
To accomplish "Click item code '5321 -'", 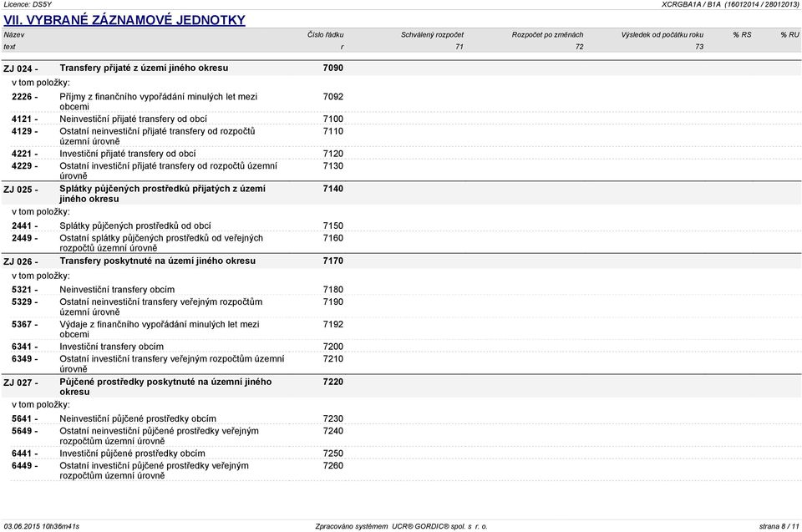I will [x=24, y=290].
